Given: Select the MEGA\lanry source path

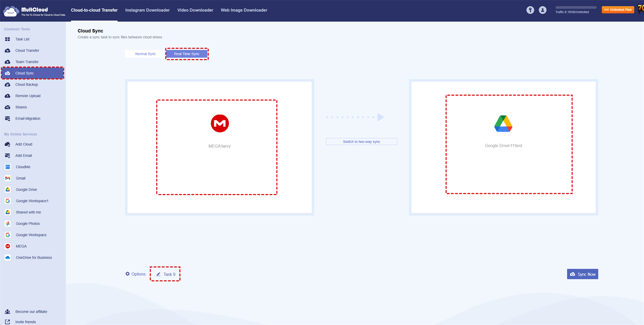Looking at the screenshot, I should click(x=219, y=146).
